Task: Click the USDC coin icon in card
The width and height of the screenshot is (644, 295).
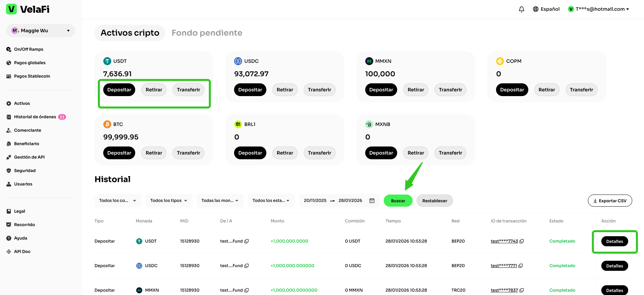Action: [x=238, y=61]
